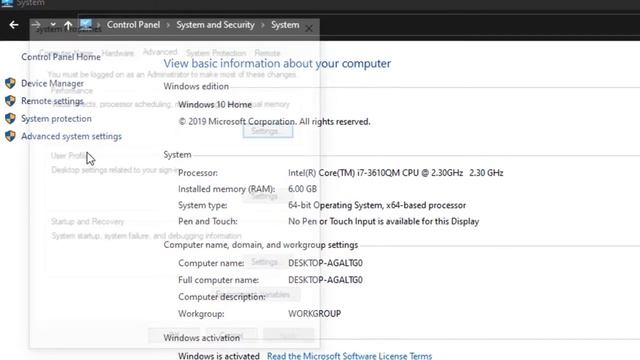The width and height of the screenshot is (640, 360).
Task: Click the WORKGROUP value
Action: click(314, 314)
